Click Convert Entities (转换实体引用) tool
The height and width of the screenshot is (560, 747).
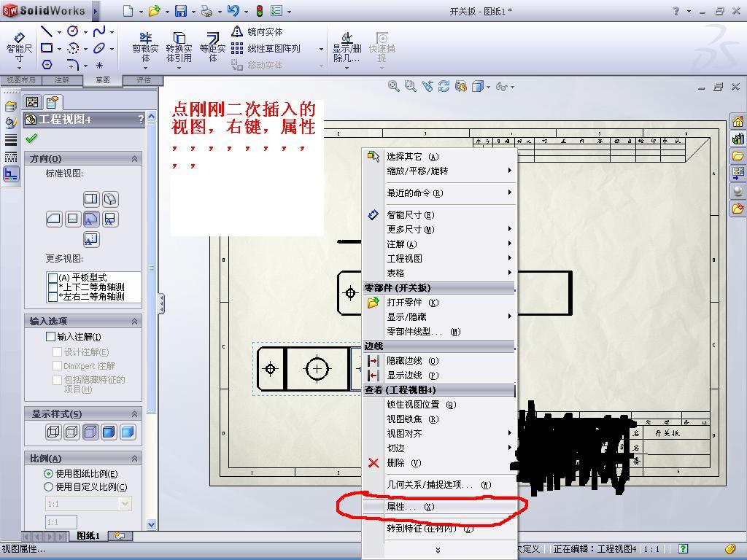[179, 47]
